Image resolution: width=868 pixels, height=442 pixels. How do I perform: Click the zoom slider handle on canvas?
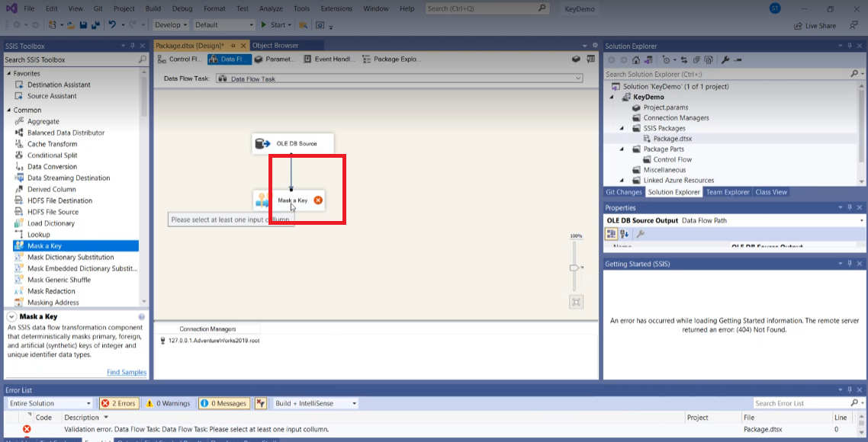pos(574,267)
